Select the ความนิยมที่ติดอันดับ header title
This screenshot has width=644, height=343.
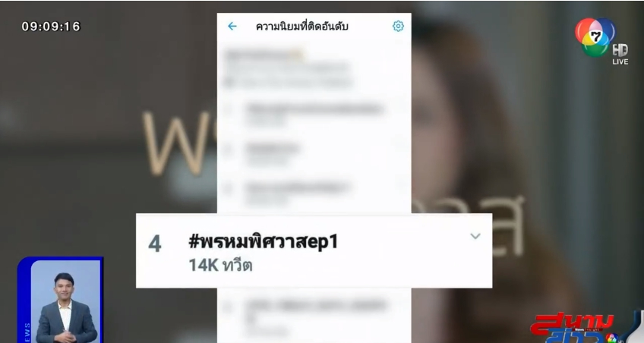pos(302,27)
